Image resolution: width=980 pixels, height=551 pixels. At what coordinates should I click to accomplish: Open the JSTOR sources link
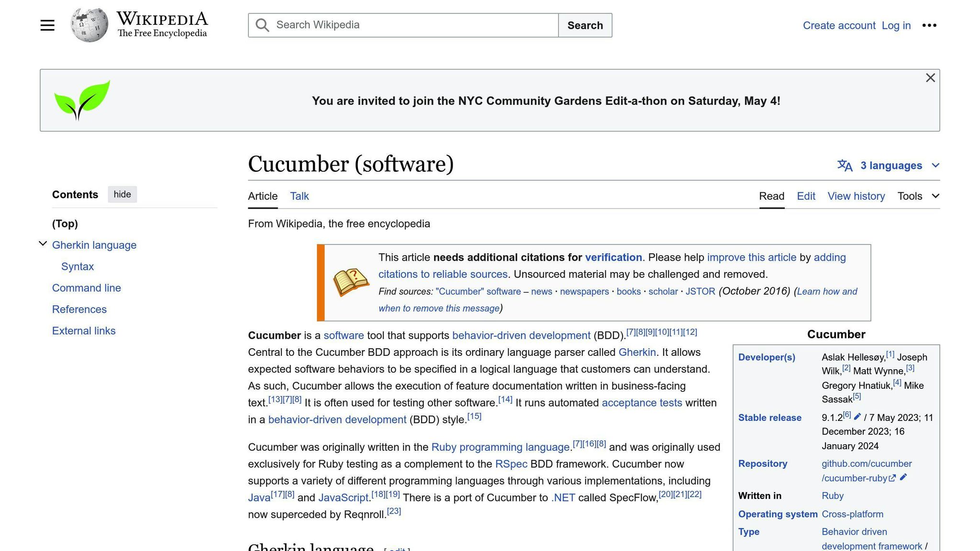coord(700,292)
